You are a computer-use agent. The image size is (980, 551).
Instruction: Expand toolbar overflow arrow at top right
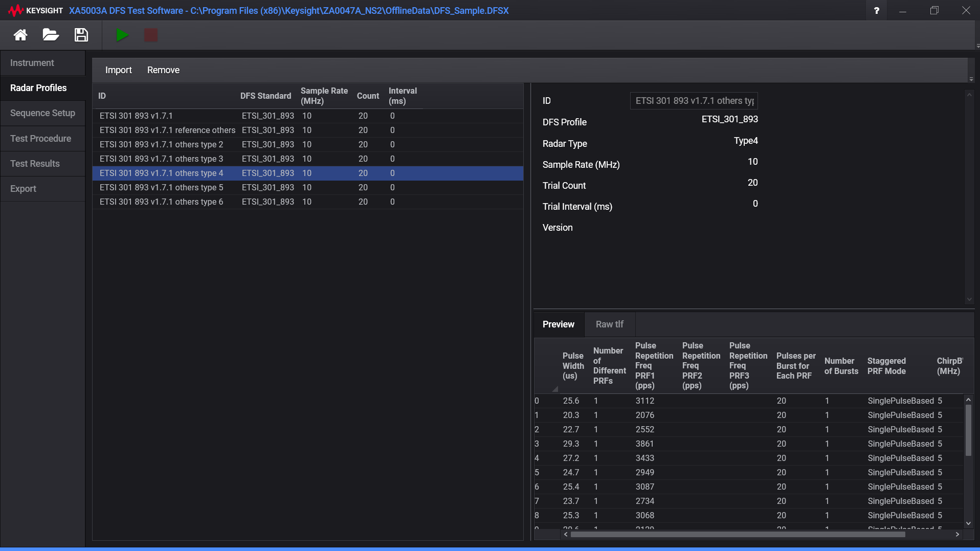click(x=977, y=46)
